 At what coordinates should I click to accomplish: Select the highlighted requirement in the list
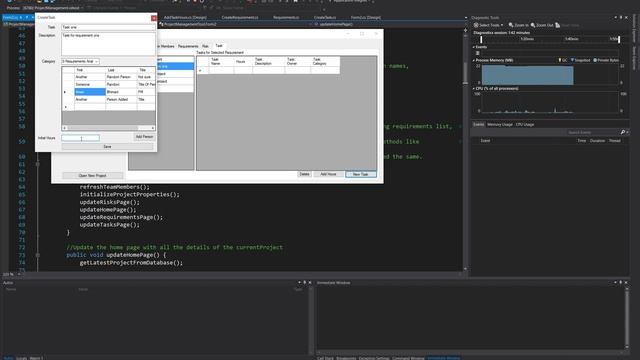point(176,66)
